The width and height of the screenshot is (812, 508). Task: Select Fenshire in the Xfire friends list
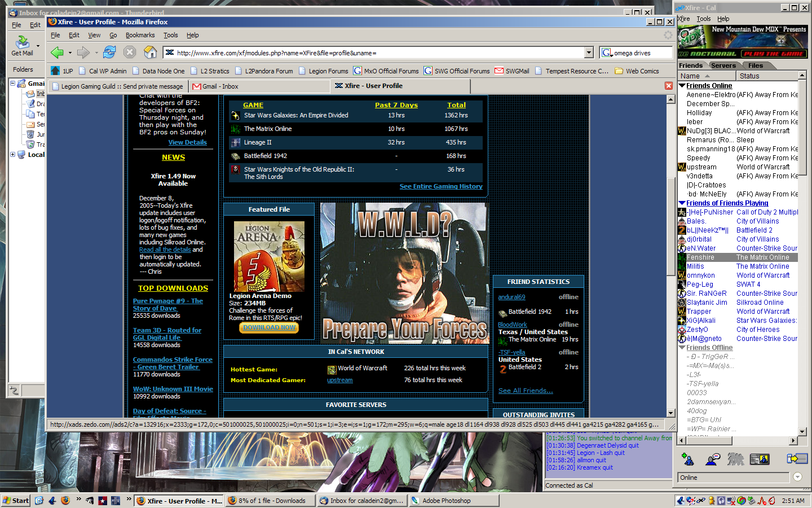pyautogui.click(x=737, y=257)
